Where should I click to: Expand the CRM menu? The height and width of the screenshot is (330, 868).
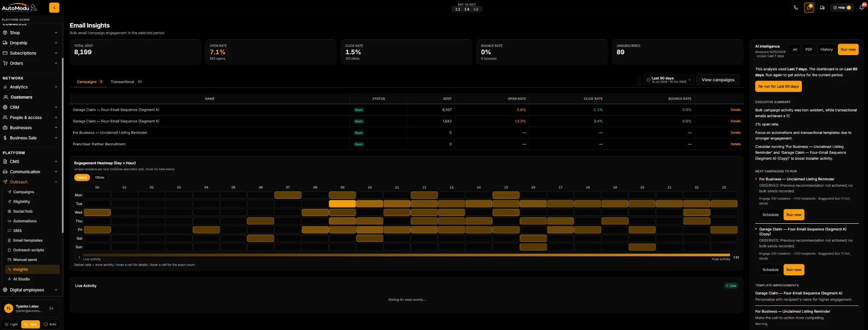click(30, 107)
